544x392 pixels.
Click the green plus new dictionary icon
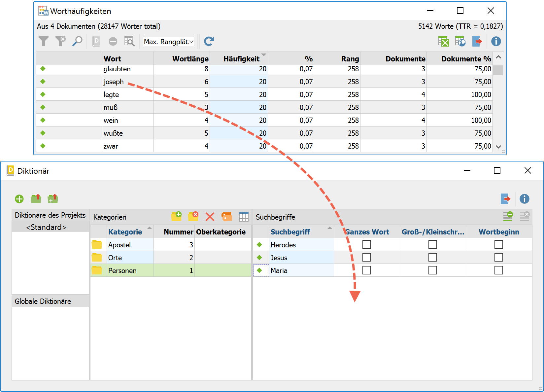pyautogui.click(x=19, y=199)
